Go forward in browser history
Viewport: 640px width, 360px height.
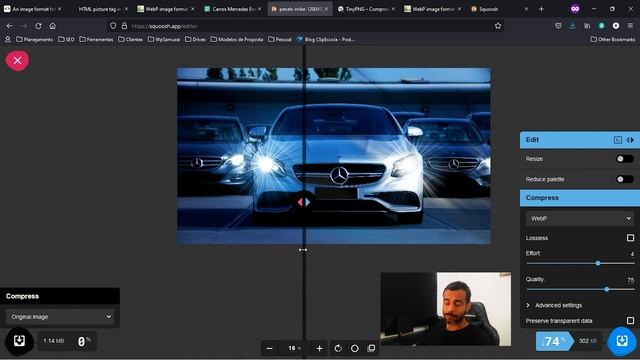click(24, 26)
